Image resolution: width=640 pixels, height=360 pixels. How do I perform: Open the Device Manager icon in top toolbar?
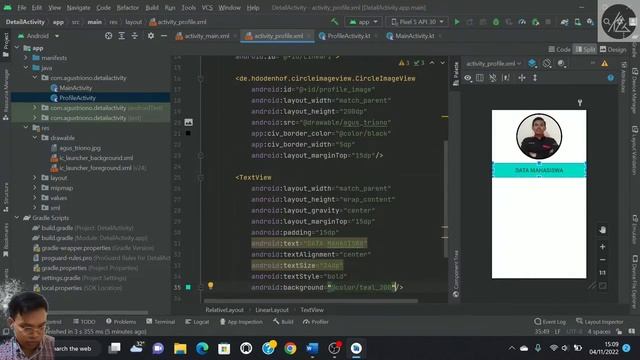pyautogui.click(x=578, y=22)
